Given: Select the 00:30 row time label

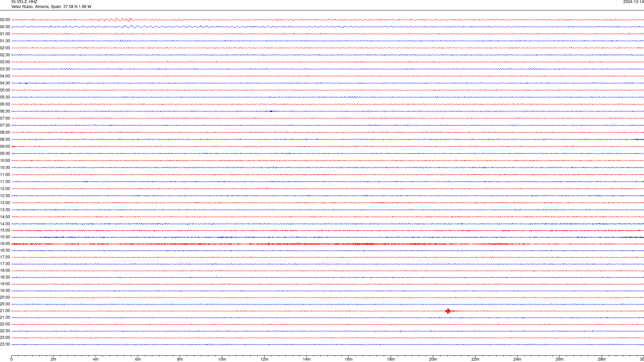Looking at the screenshot, I should [5, 27].
